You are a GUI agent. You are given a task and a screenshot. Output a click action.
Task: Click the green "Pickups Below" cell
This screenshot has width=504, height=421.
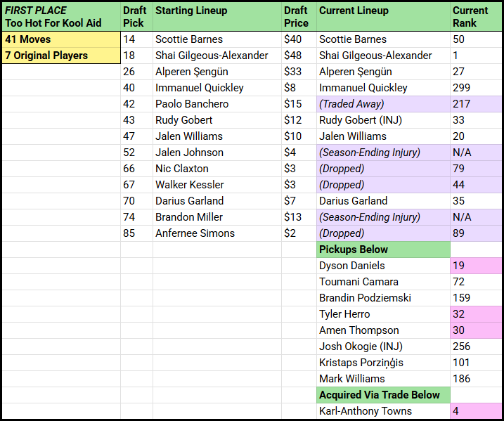click(x=382, y=250)
